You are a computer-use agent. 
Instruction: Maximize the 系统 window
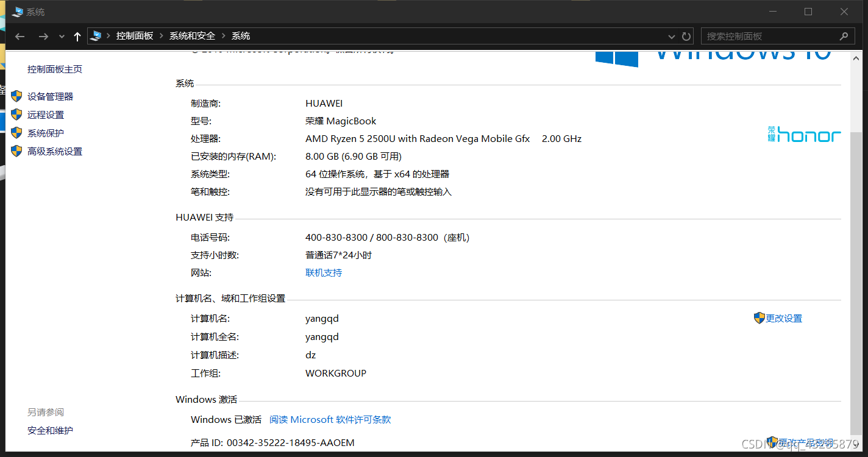[x=808, y=12]
